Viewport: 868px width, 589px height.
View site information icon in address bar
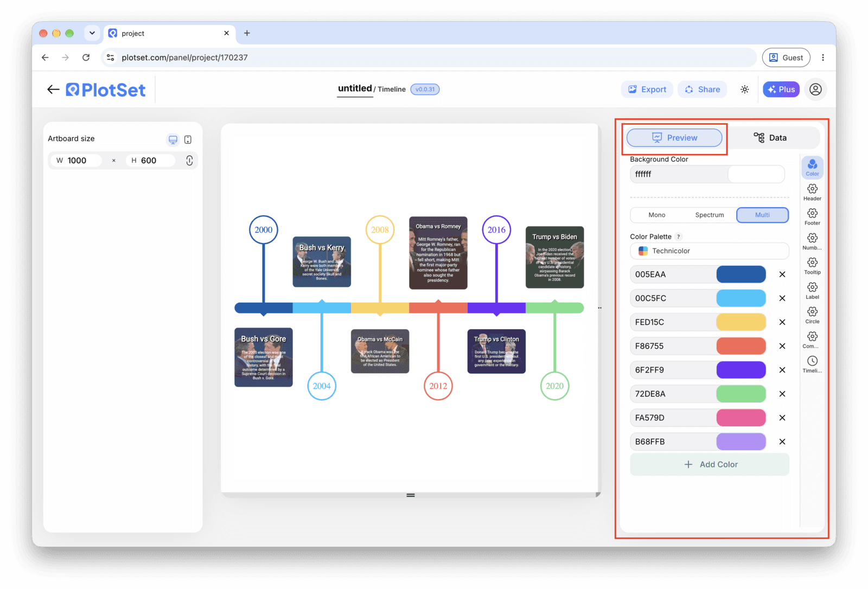coord(111,57)
